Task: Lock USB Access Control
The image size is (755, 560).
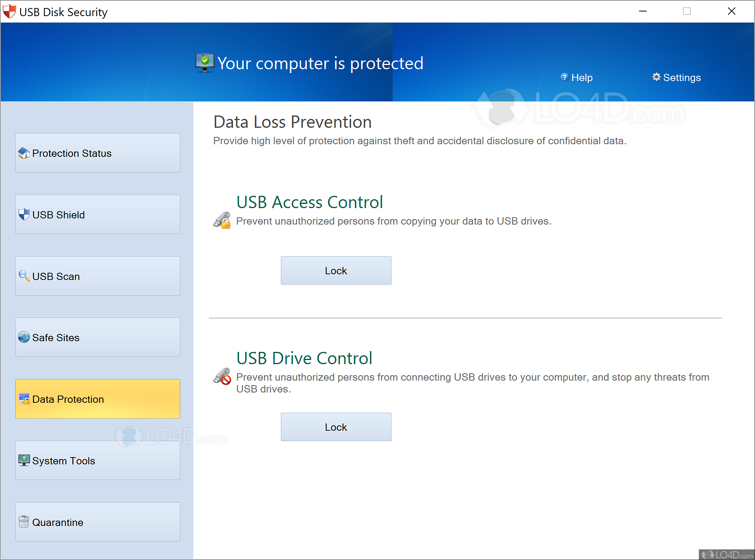Action: pyautogui.click(x=336, y=270)
